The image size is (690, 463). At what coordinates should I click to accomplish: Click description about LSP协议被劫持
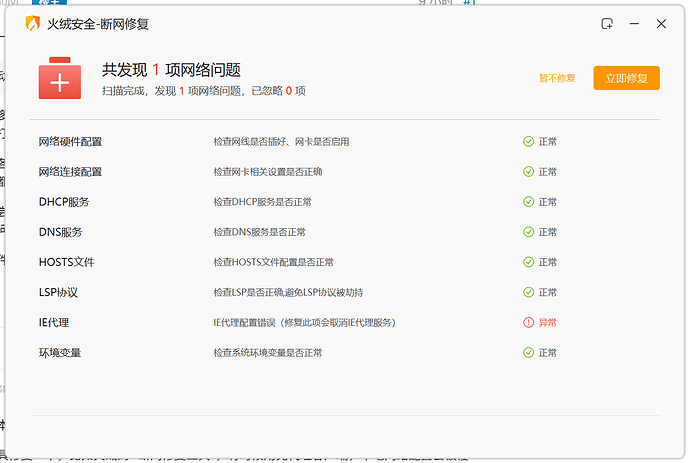pos(289,292)
